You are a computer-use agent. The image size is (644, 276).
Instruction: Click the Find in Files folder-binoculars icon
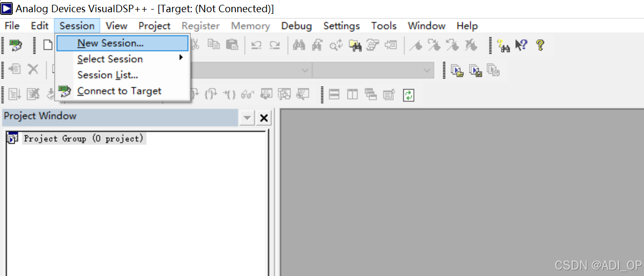click(x=355, y=46)
